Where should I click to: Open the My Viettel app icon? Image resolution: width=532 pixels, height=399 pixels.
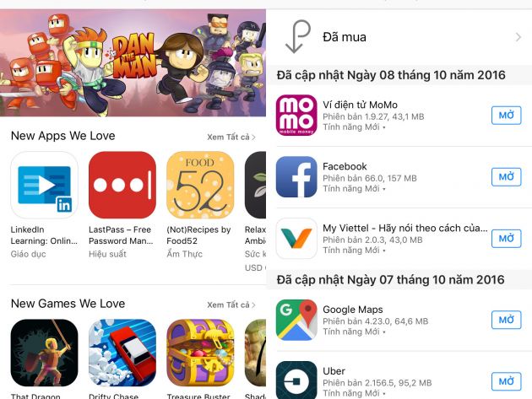(296, 239)
